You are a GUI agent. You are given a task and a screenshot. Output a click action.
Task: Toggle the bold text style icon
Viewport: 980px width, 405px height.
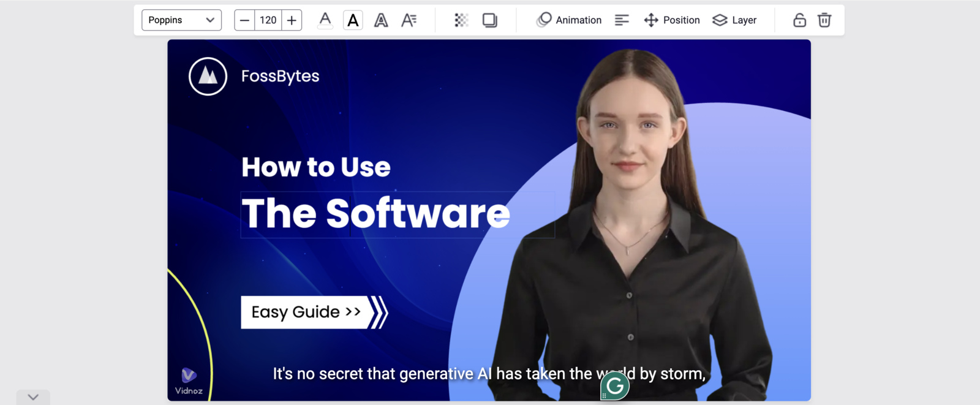(x=353, y=20)
